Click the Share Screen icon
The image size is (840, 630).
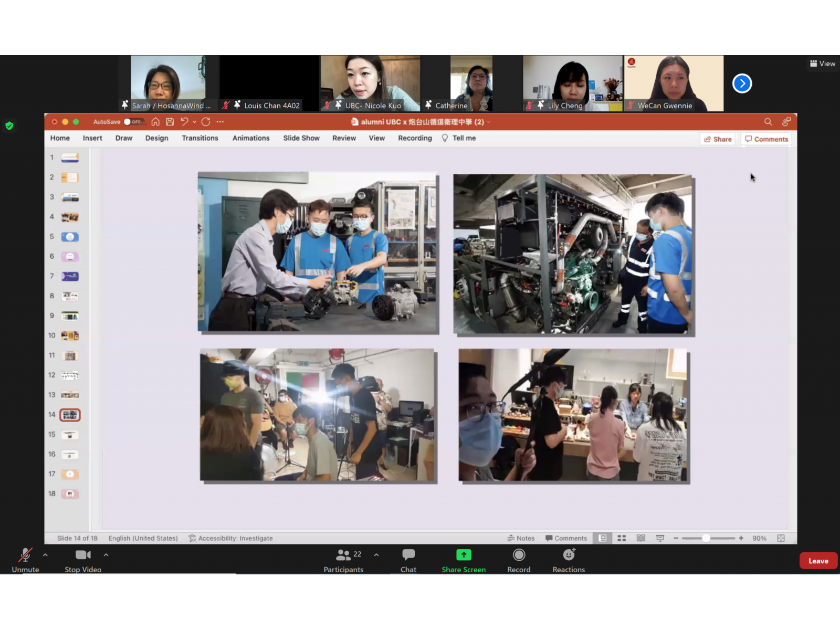464,555
